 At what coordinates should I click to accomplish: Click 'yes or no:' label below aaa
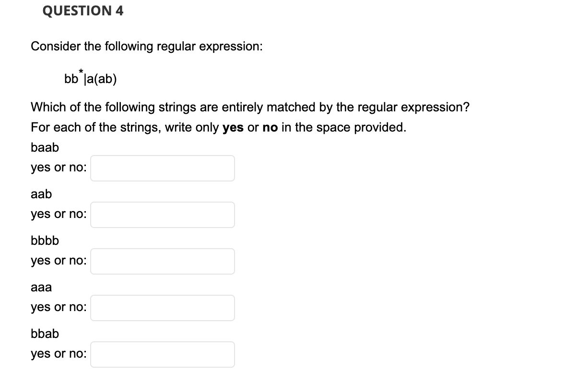[59, 308]
